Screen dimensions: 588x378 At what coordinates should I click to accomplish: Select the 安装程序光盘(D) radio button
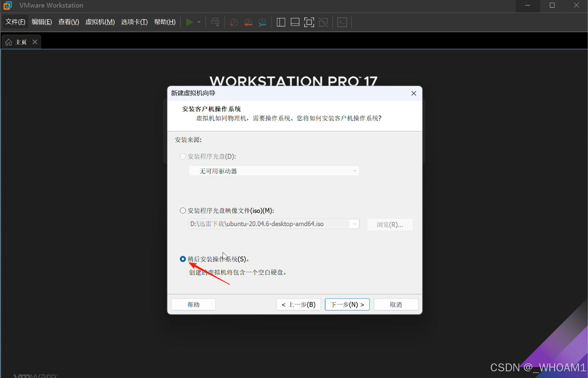(183, 156)
